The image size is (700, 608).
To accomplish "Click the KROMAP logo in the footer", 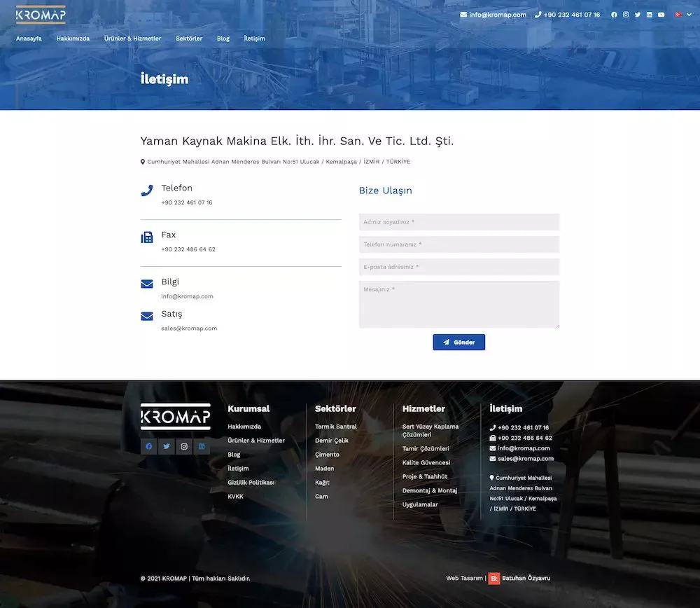I will pos(176,417).
